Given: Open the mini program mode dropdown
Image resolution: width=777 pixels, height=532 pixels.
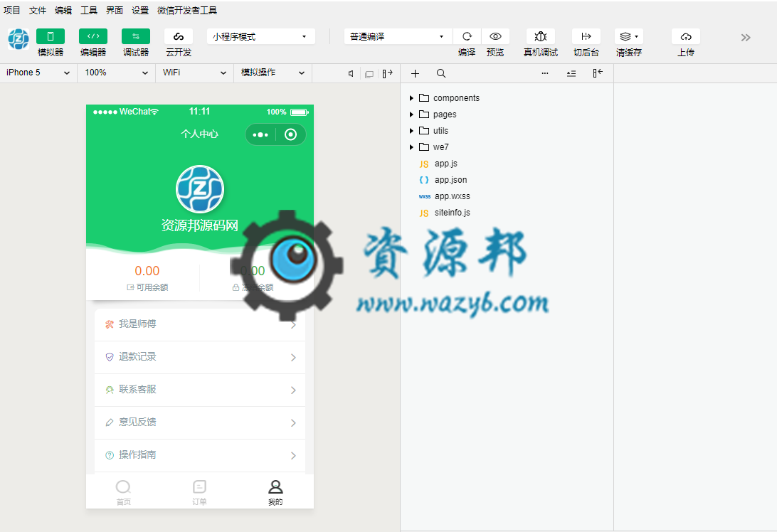Looking at the screenshot, I should coord(260,37).
